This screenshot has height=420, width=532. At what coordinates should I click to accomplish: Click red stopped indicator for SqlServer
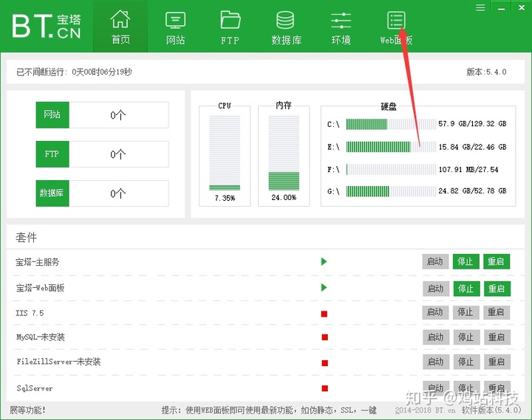pyautogui.click(x=324, y=388)
